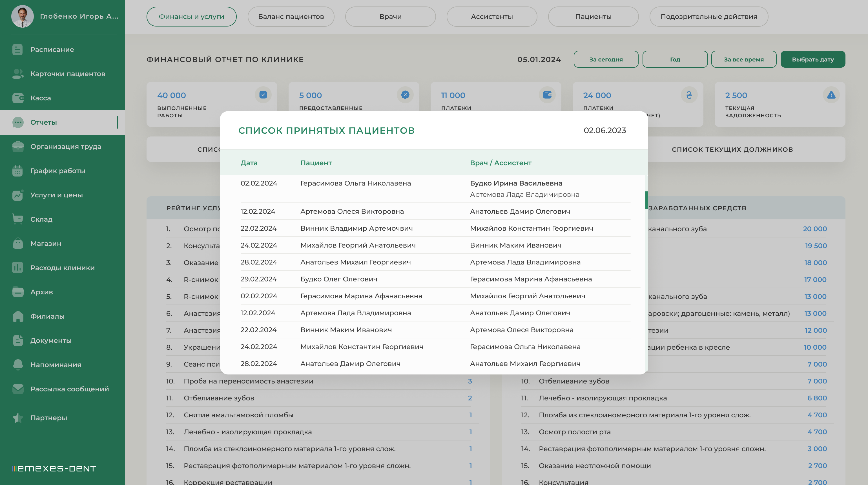This screenshot has width=868, height=485.
Task: Click the График работы calendar icon
Action: click(x=17, y=171)
